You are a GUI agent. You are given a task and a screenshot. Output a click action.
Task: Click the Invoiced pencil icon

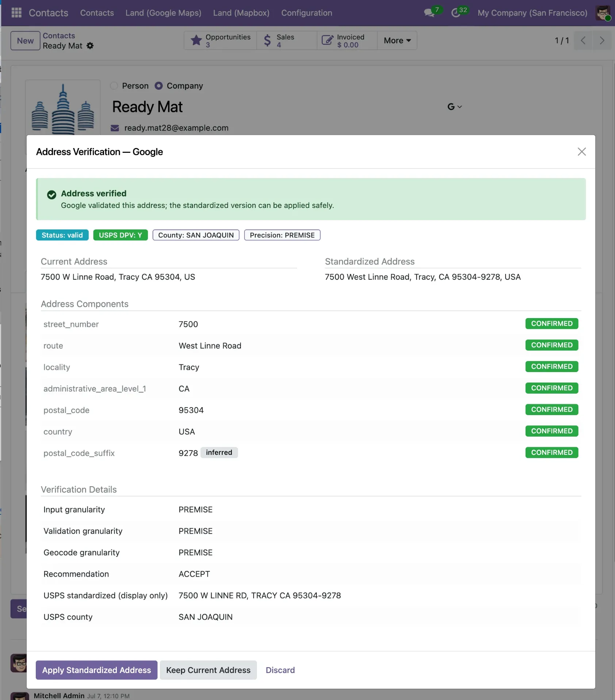tap(327, 40)
